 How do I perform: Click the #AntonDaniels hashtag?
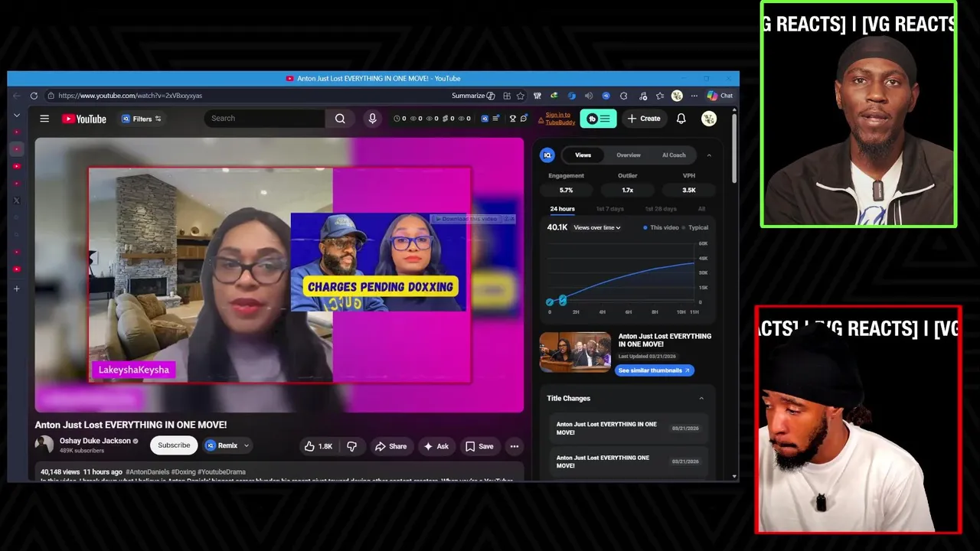147,472
